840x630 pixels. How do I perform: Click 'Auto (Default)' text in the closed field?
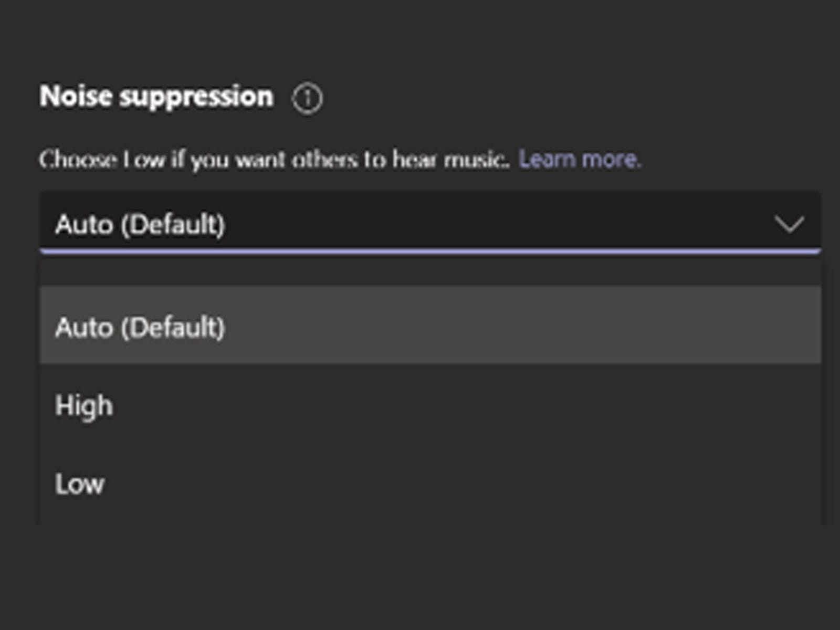pyautogui.click(x=140, y=224)
